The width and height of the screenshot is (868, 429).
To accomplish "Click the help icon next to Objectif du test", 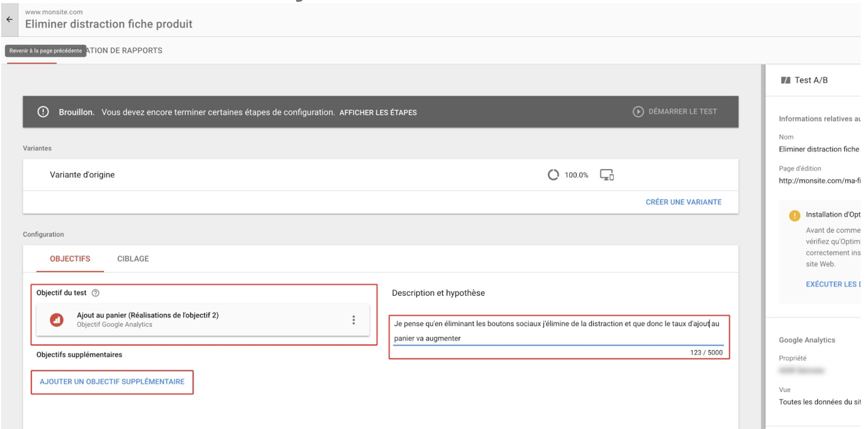I will point(96,293).
